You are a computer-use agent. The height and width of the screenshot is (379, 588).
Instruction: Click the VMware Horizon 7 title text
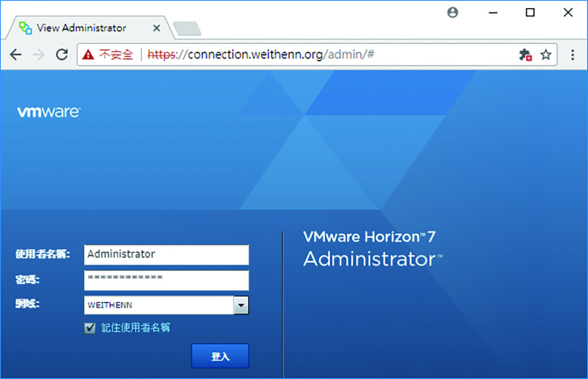(x=369, y=237)
